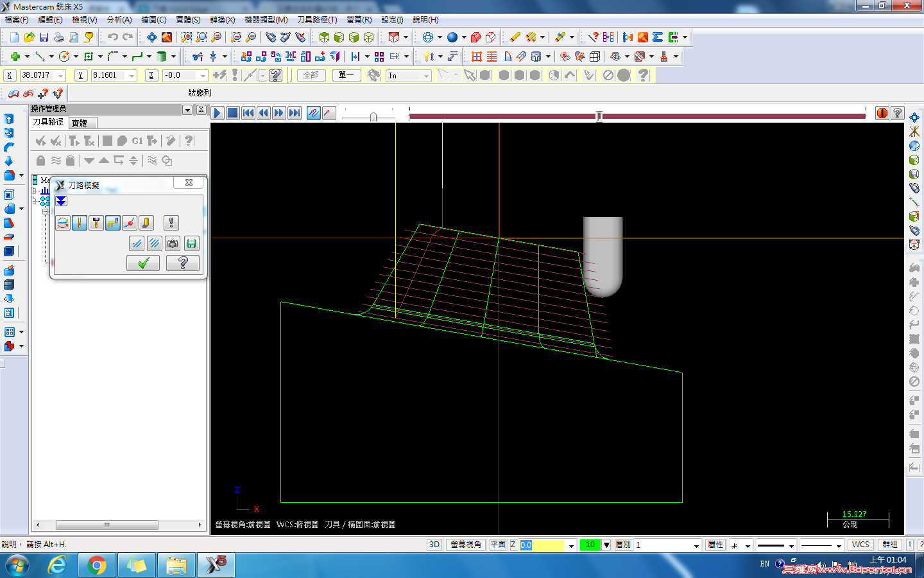The width and height of the screenshot is (924, 578).
Task: Click the 屬性 attributes button
Action: tap(715, 545)
